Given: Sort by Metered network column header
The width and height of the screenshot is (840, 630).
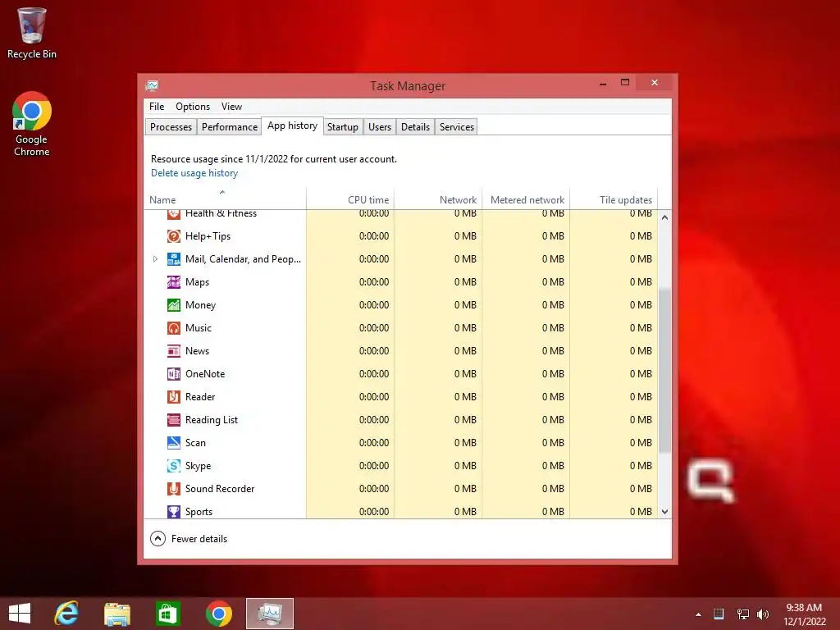Looking at the screenshot, I should (x=526, y=199).
